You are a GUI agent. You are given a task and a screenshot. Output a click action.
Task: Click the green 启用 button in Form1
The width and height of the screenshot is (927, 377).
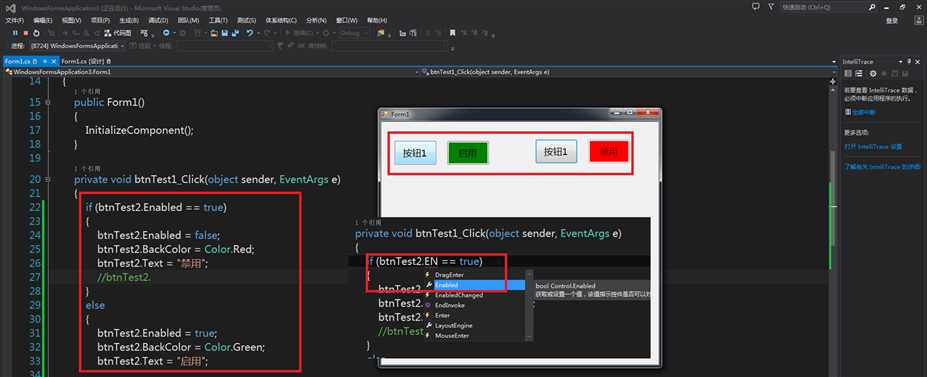click(468, 153)
